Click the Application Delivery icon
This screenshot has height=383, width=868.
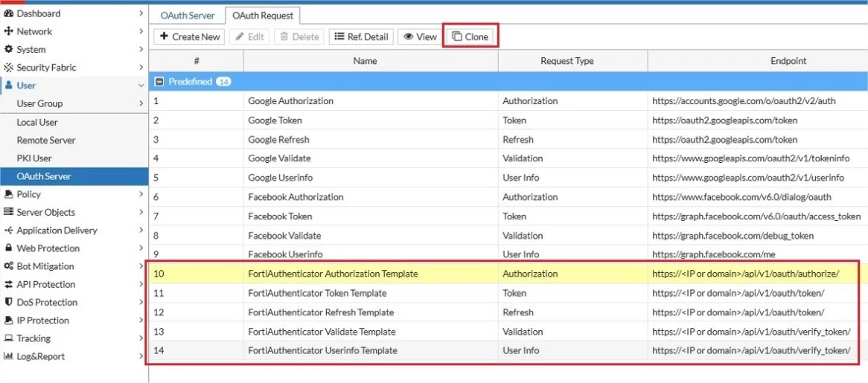coord(8,231)
